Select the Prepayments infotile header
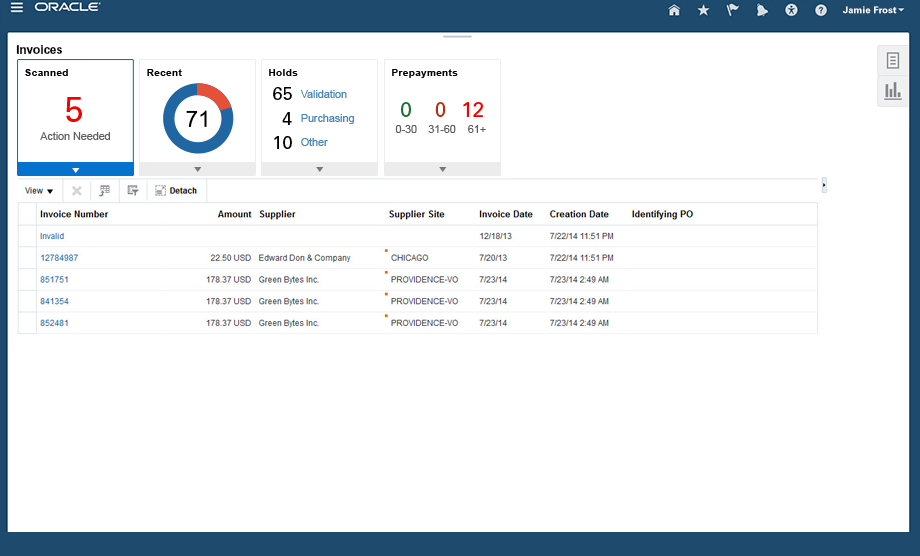This screenshot has width=920, height=556. pyautogui.click(x=424, y=73)
